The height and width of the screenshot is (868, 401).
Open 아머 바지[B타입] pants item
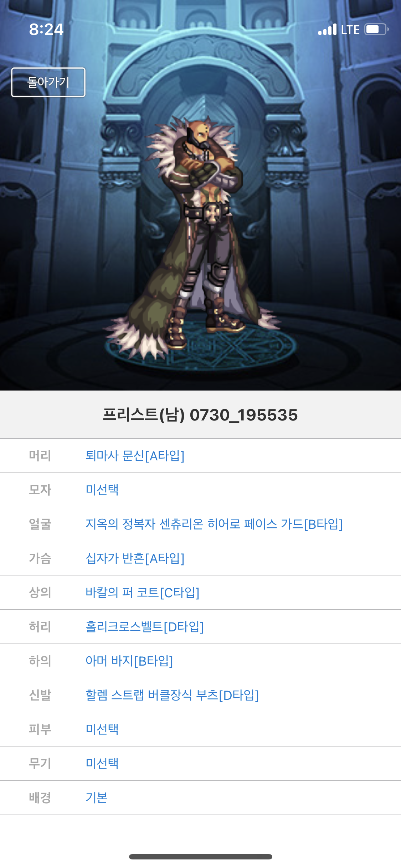click(x=129, y=661)
